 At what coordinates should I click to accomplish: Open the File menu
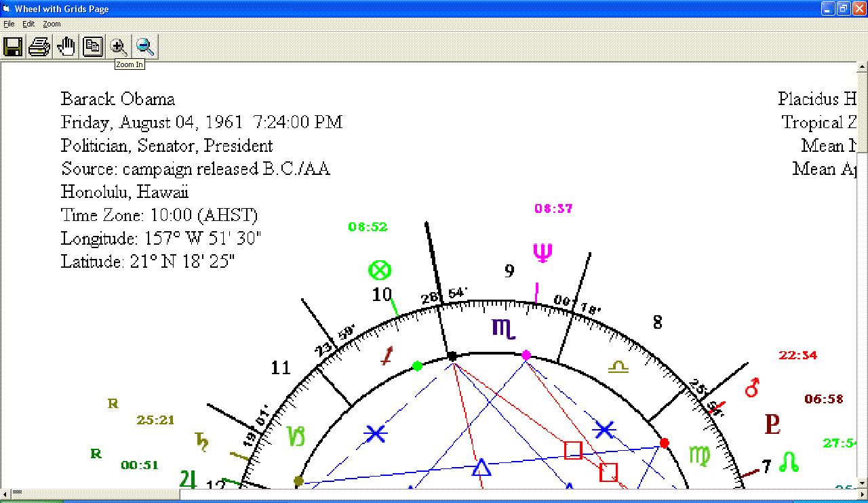(x=9, y=24)
